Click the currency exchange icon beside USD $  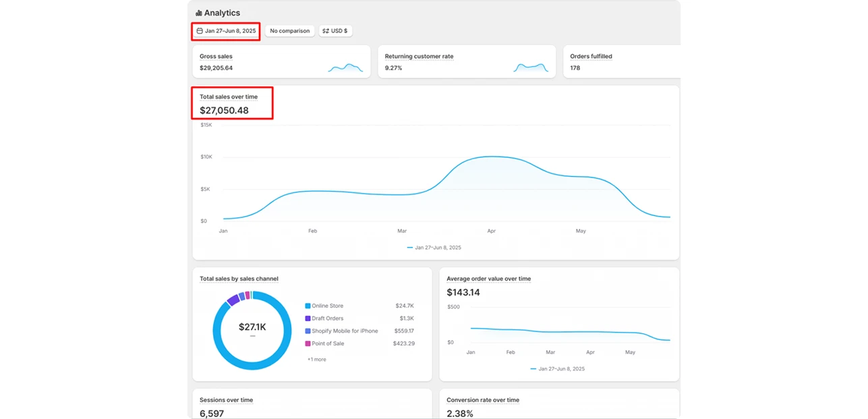[326, 31]
